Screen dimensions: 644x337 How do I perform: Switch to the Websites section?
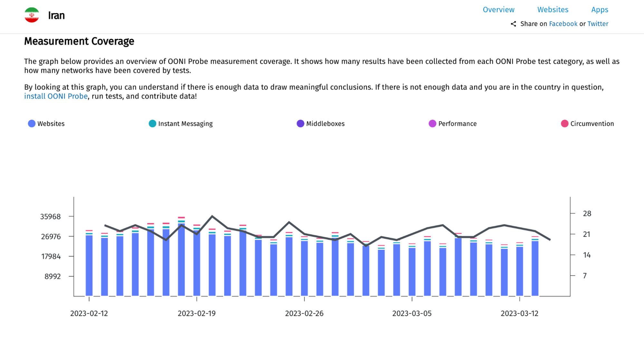553,10
